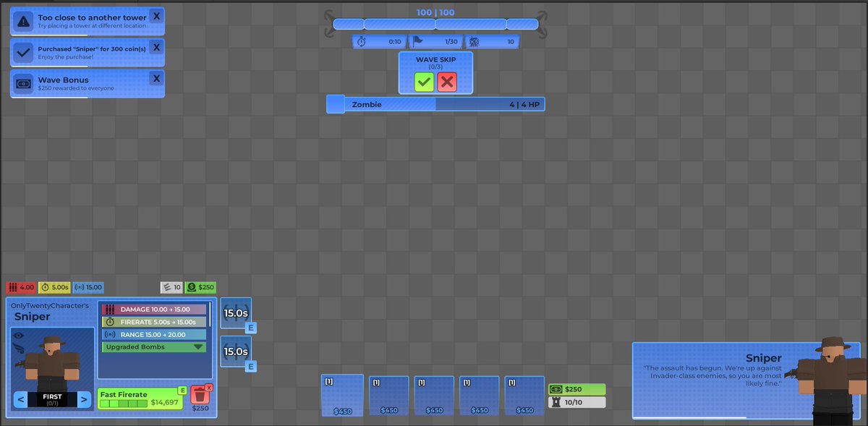
Task: Close the Purchased "Sniper" notification
Action: coord(157,47)
